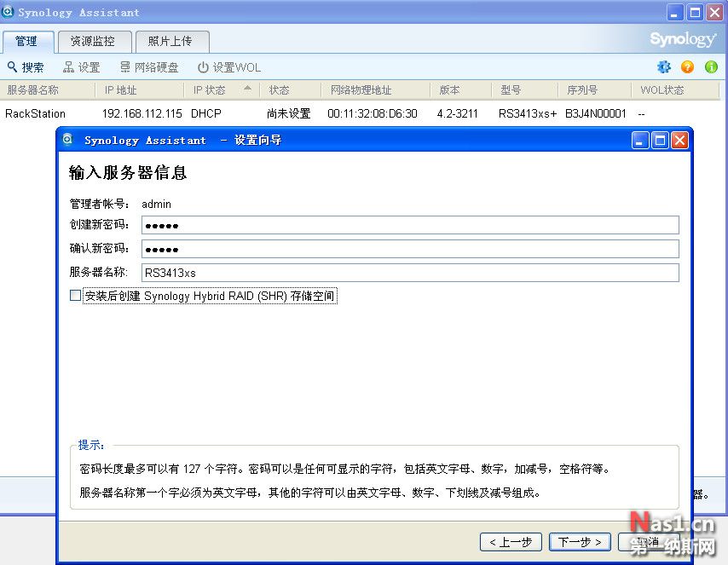This screenshot has height=565, width=728.
Task: Click the 上一步 back button
Action: 511,542
